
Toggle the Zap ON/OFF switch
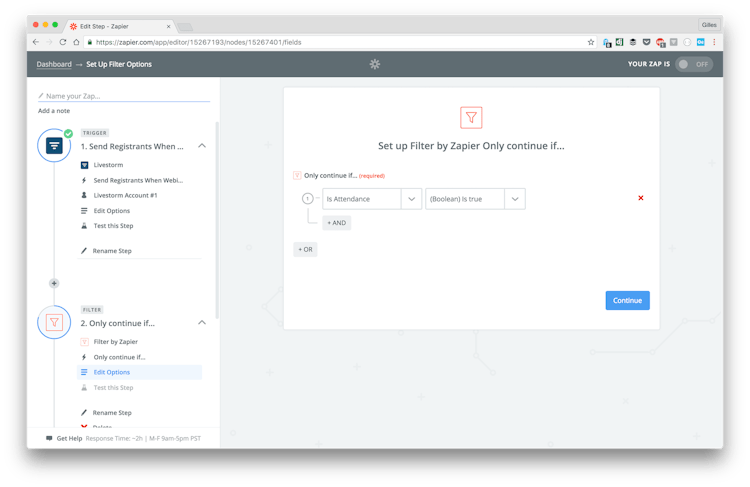[x=693, y=64]
